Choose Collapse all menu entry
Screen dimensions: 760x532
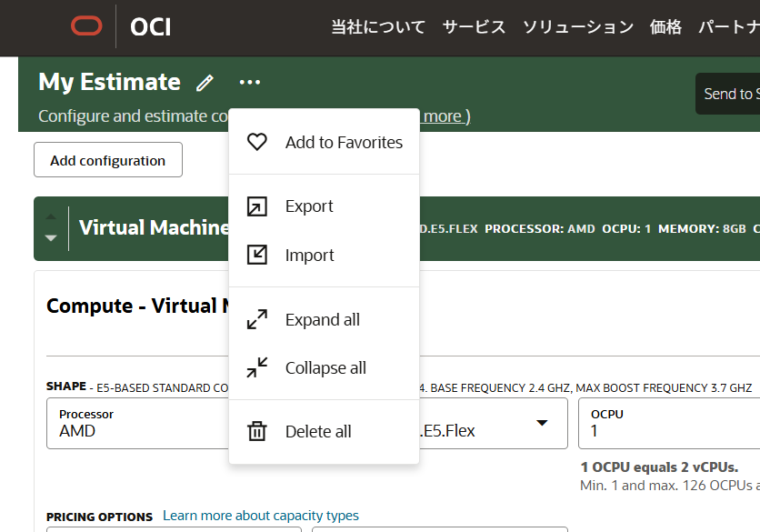(324, 367)
